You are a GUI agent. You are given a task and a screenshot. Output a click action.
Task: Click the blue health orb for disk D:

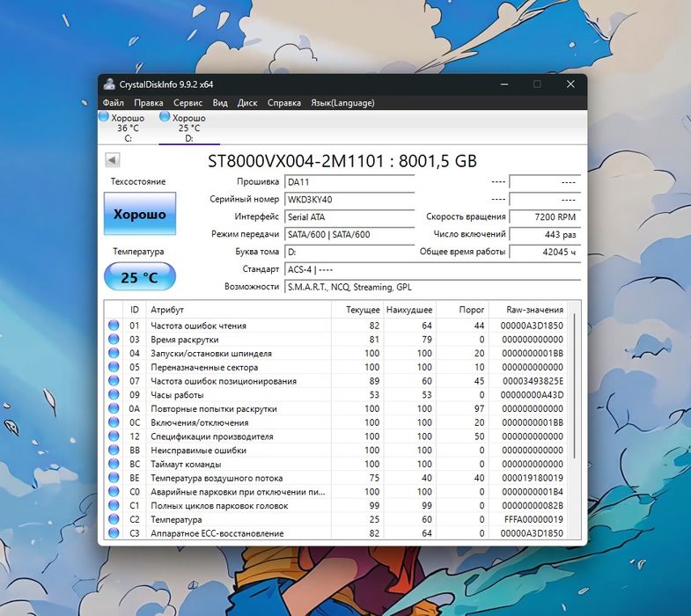tap(165, 117)
